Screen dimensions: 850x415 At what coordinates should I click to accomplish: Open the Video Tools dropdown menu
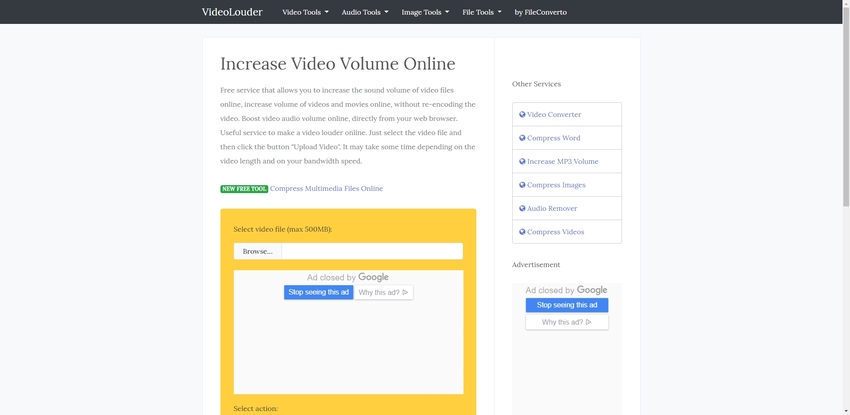pyautogui.click(x=305, y=12)
